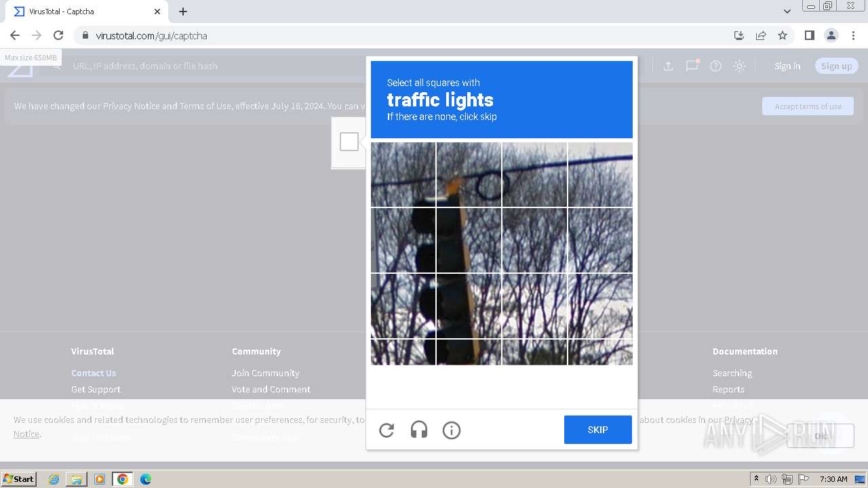Launch Microsoft Edge from taskbar
868x488 pixels.
point(146,479)
